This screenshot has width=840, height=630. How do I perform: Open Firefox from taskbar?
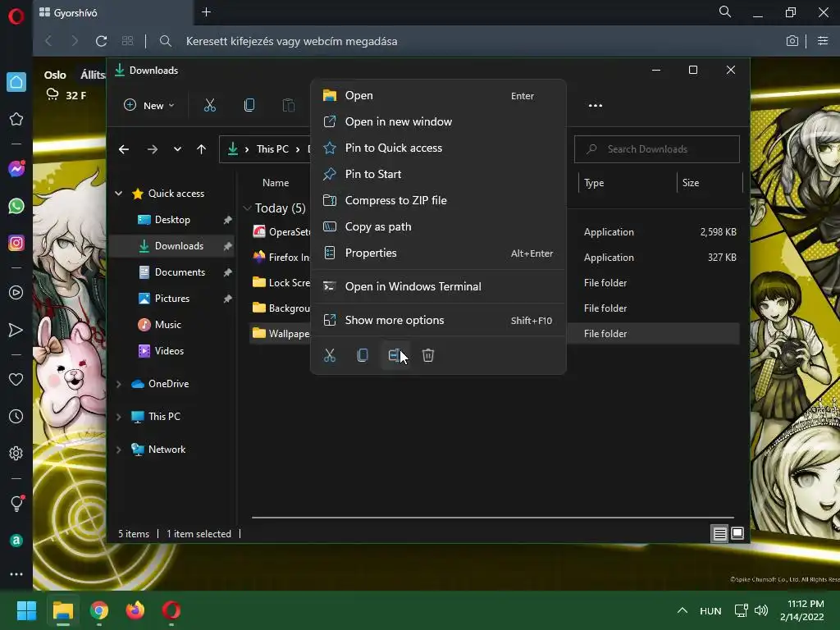[x=135, y=610]
